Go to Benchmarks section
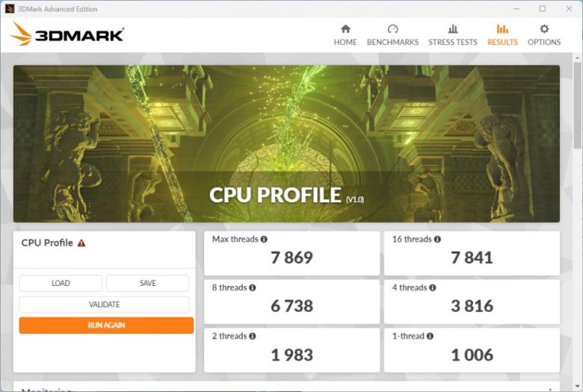 click(x=392, y=35)
